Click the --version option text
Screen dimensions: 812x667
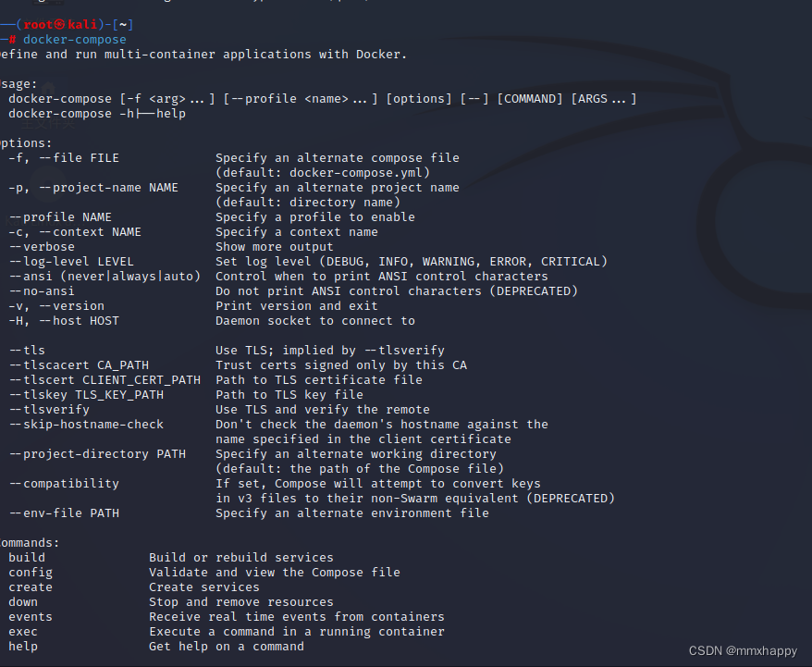[x=71, y=306]
